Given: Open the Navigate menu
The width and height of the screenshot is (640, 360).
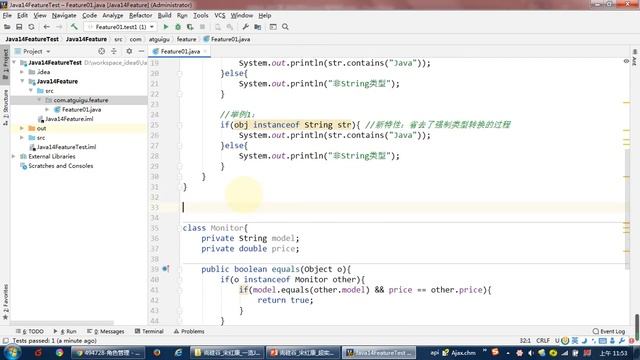Looking at the screenshot, I should 64,16.
